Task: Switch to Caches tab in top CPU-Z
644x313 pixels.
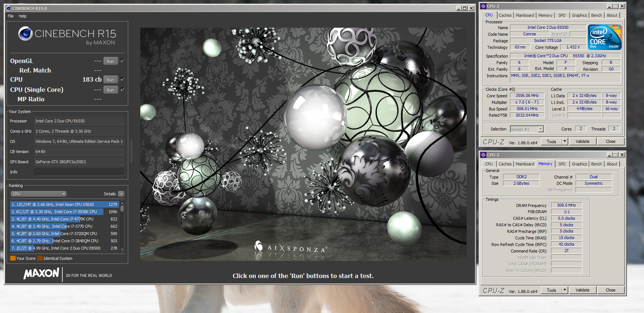Action: pyautogui.click(x=505, y=15)
